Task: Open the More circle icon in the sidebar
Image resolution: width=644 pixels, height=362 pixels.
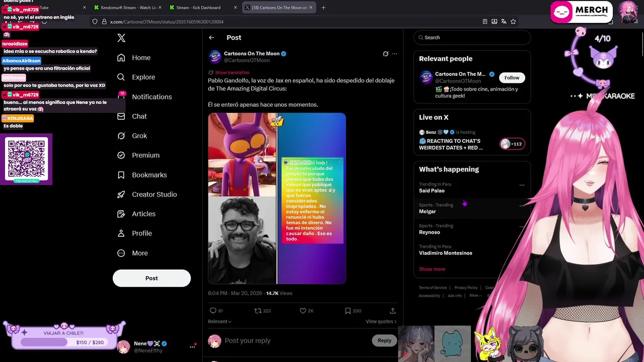Action: coord(121,253)
